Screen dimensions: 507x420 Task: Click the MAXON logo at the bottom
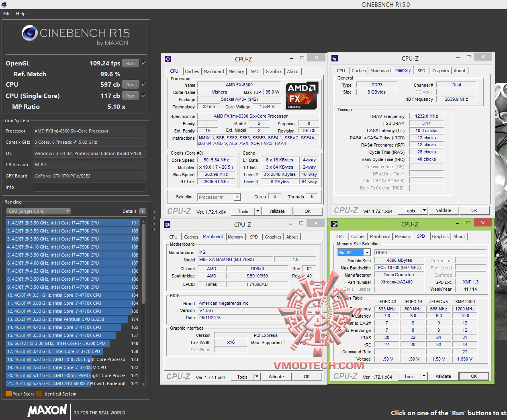(x=47, y=410)
